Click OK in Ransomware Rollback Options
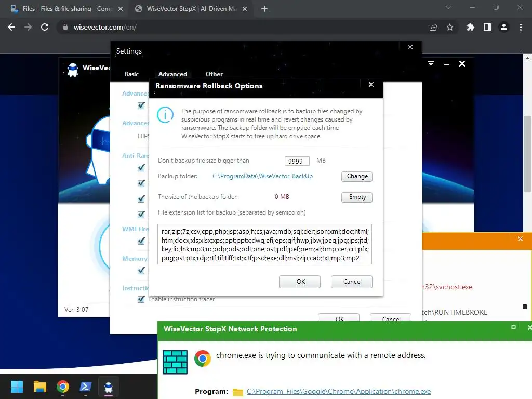This screenshot has width=532, height=399. (300, 282)
